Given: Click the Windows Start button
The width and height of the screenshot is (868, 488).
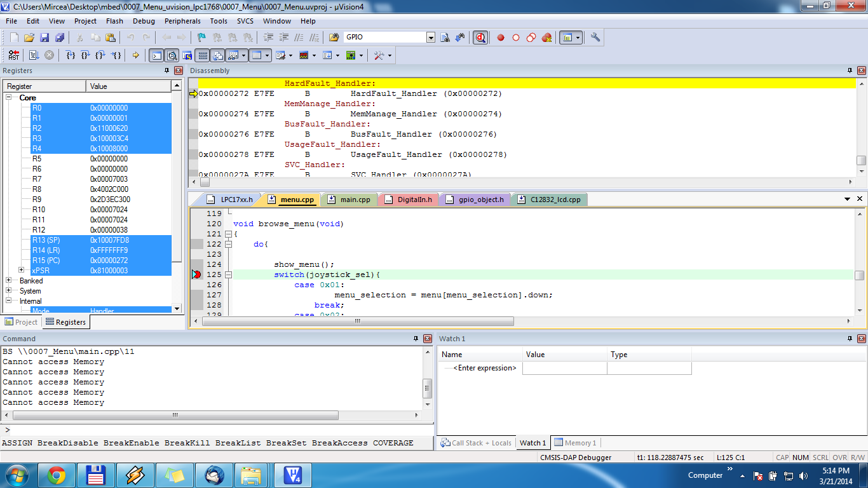Looking at the screenshot, I should [x=15, y=475].
